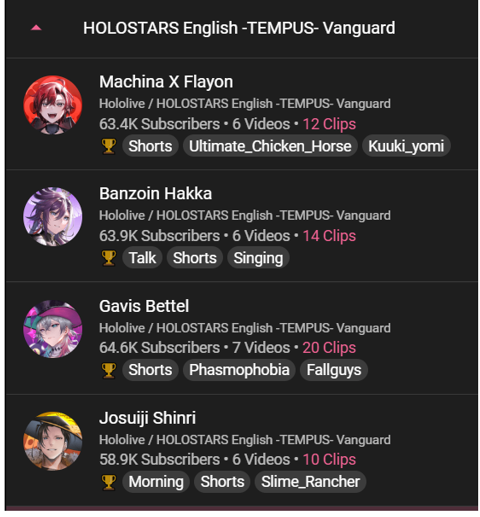The width and height of the screenshot is (480, 517).
Task: View Gavis Bettel's 20 Clips
Action: (x=329, y=348)
